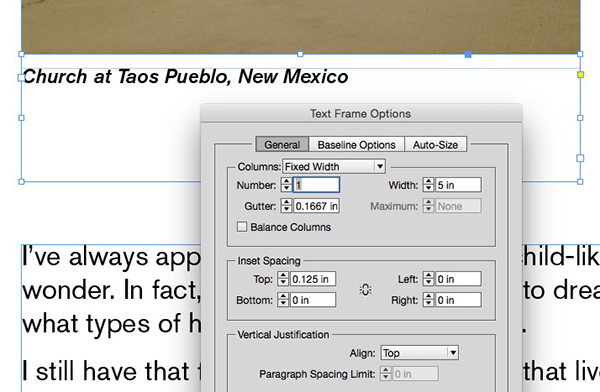Toggle the inset spacing chain link icon
This screenshot has height=392, width=600.
click(x=365, y=290)
